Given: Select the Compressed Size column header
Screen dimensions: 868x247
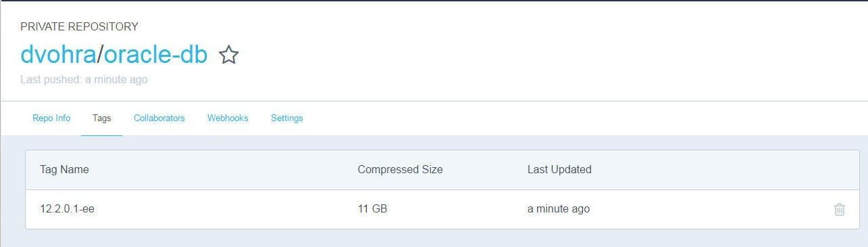Looking at the screenshot, I should [x=401, y=169].
